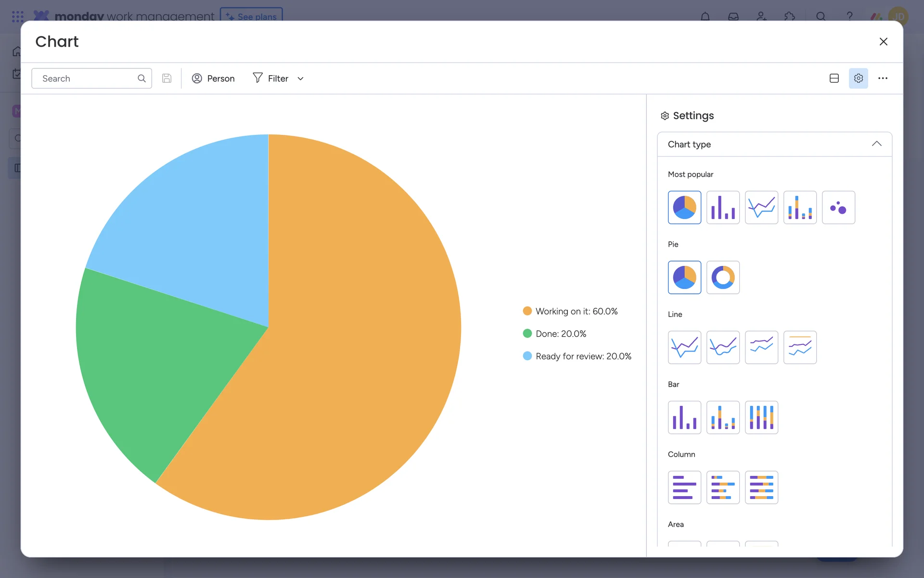Click the save view disk icon
This screenshot has height=578, width=924.
coord(167,79)
